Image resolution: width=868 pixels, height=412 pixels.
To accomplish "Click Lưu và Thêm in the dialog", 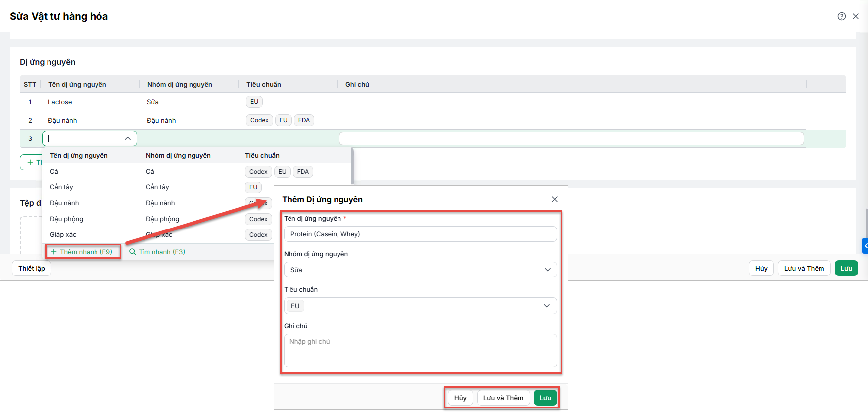I will pyautogui.click(x=503, y=398).
